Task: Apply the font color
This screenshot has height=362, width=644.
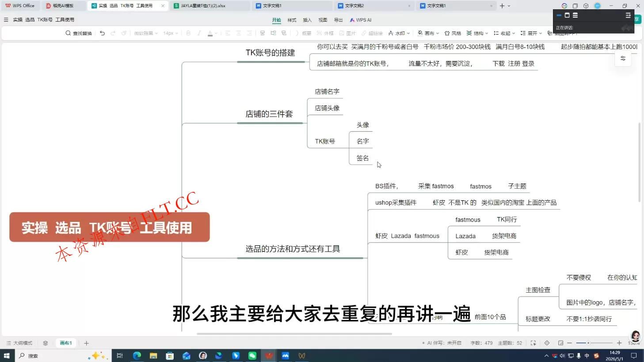Action: pyautogui.click(x=210, y=33)
